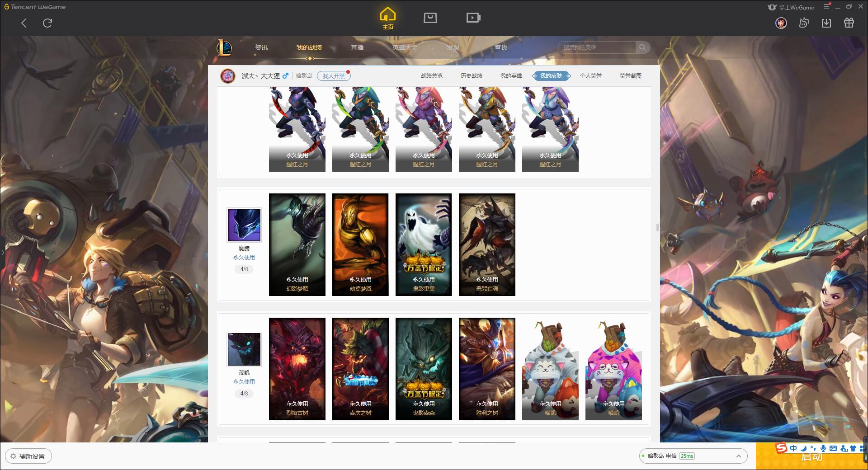Open the store bag icon in top bar
Viewport: 868px width, 470px height.
pos(430,18)
